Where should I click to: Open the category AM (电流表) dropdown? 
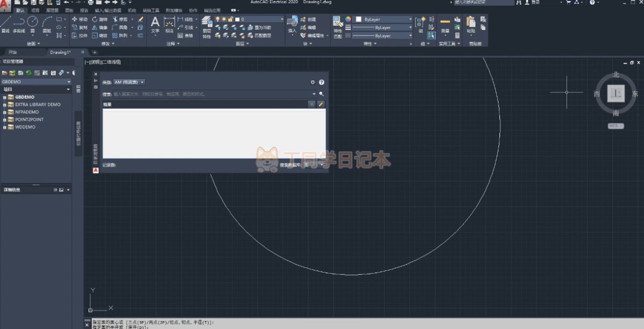click(129, 83)
